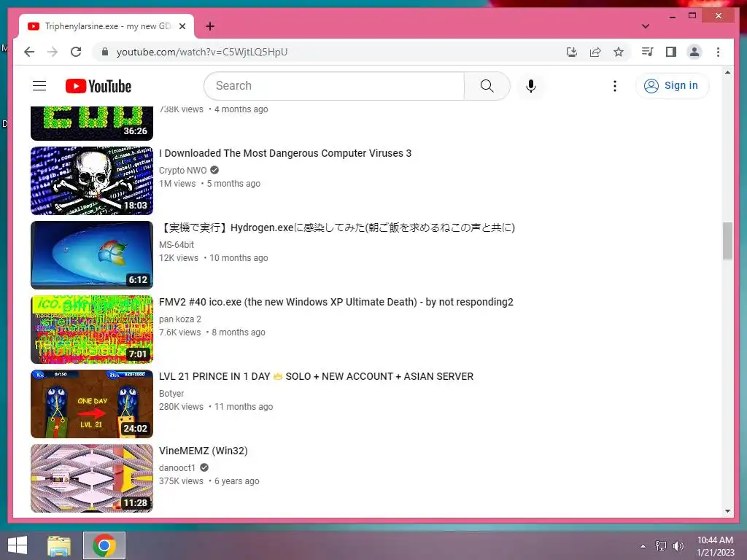Click the page scrollbar thumb
This screenshot has height=560, width=747.
727,241
